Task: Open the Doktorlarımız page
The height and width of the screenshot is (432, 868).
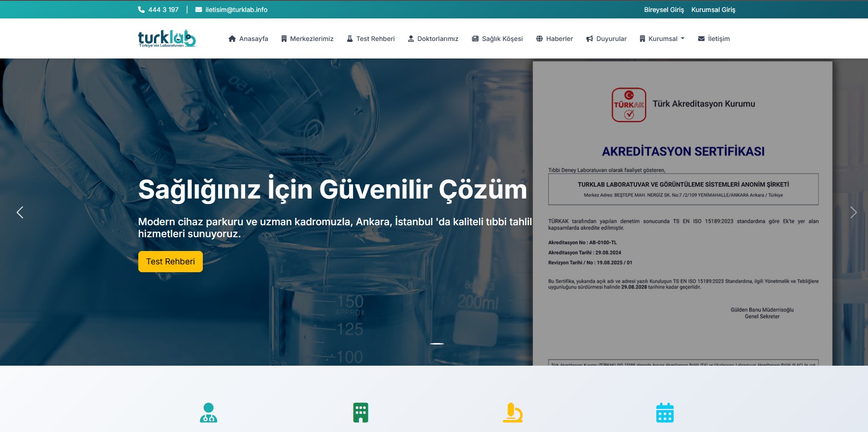Action: (433, 39)
